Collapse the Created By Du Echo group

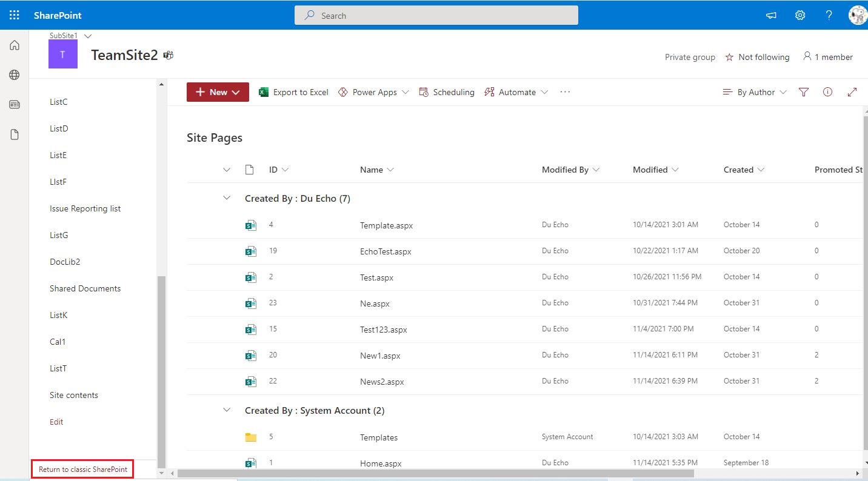point(227,198)
